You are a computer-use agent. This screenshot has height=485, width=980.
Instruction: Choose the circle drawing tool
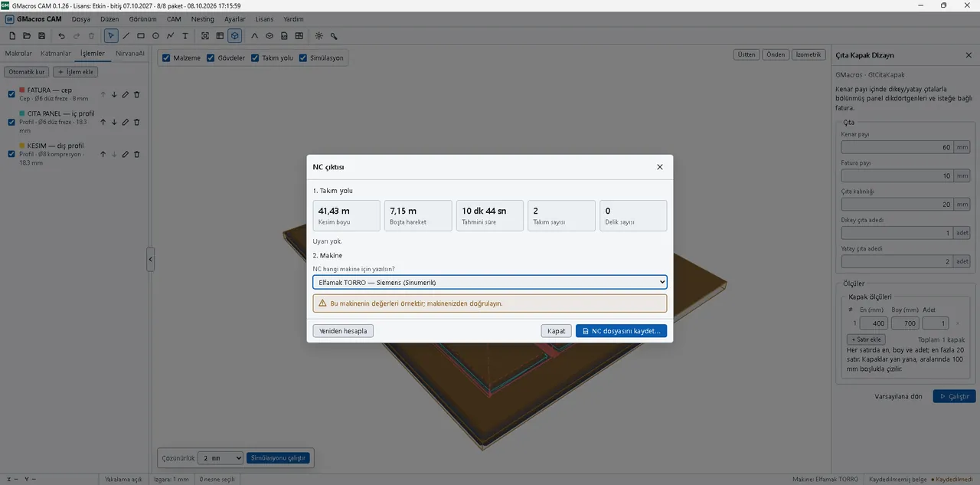155,36
